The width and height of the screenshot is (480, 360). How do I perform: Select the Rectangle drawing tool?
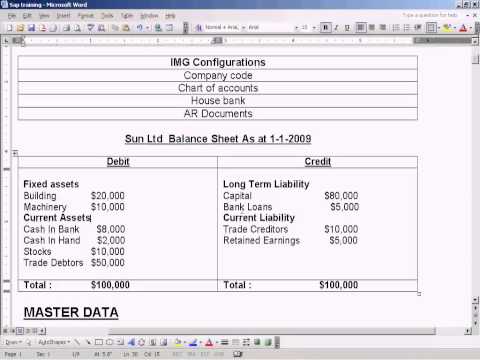(x=99, y=342)
